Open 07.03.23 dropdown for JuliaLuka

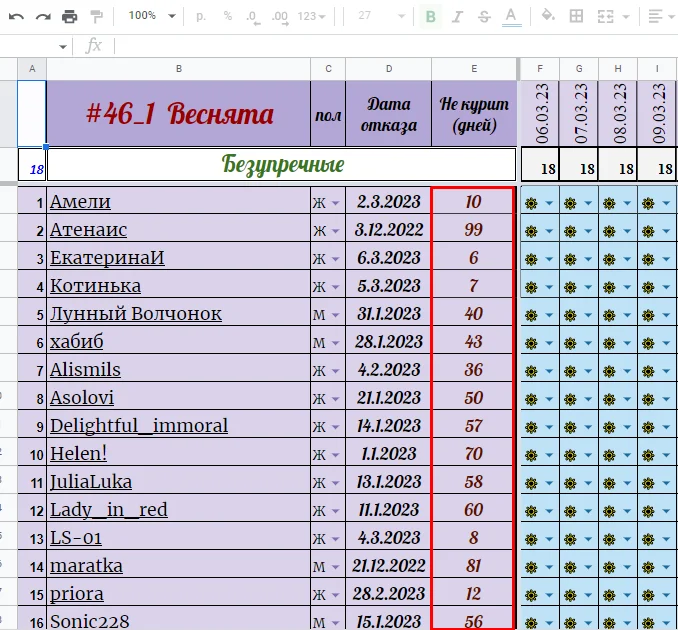coord(588,483)
